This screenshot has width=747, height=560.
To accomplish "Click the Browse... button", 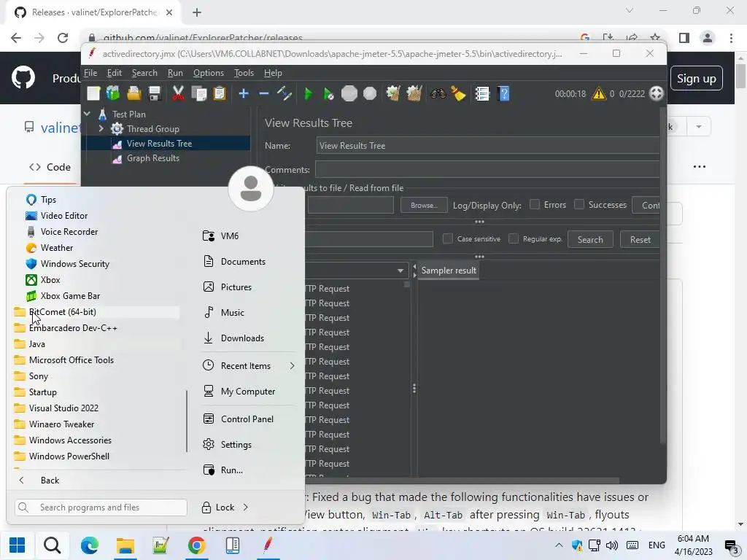I will point(424,205).
